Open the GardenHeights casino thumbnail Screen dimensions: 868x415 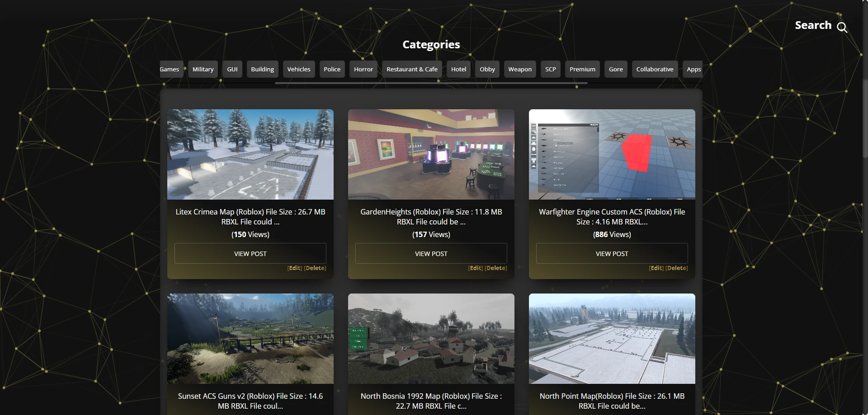431,154
